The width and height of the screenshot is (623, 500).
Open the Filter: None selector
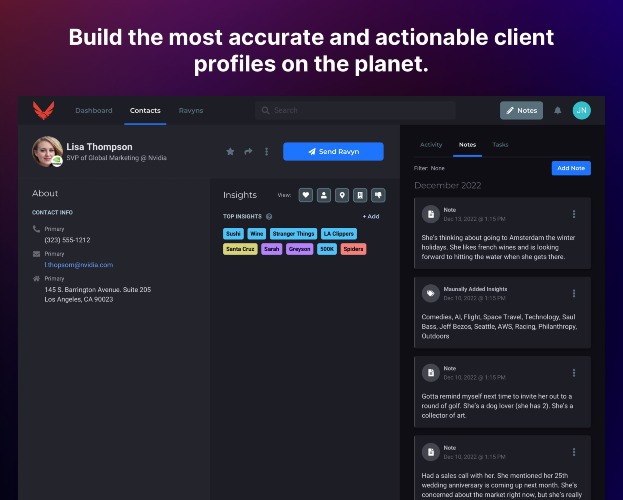[429, 168]
